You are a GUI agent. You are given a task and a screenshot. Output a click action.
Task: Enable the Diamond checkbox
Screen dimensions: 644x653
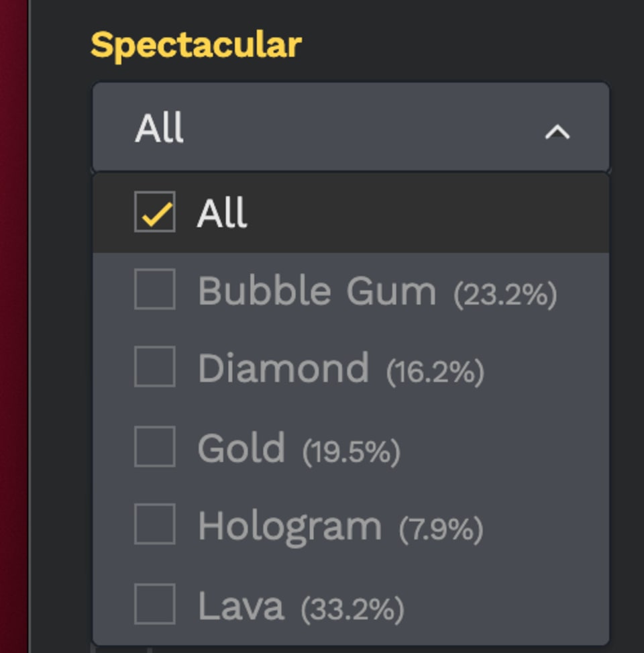coord(155,367)
